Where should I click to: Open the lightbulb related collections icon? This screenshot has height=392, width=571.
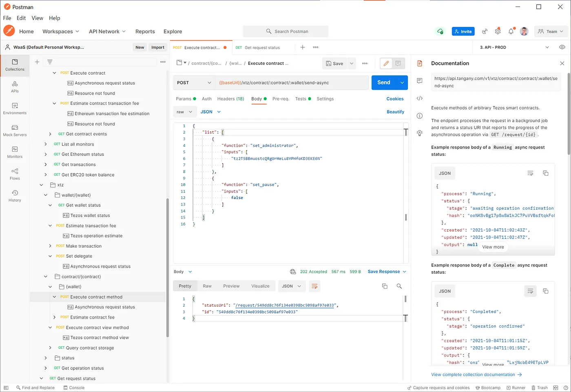tap(420, 133)
